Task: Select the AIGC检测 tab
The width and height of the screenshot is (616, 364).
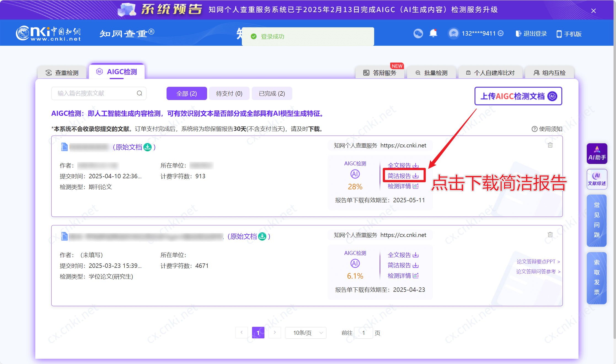Action: click(117, 72)
